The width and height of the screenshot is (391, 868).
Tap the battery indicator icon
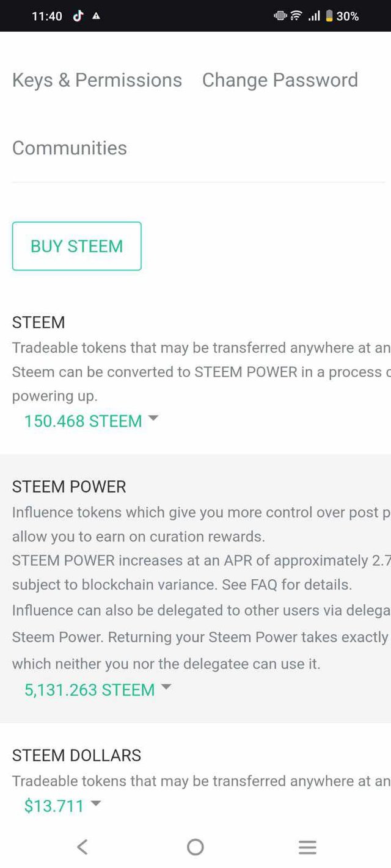pos(329,16)
